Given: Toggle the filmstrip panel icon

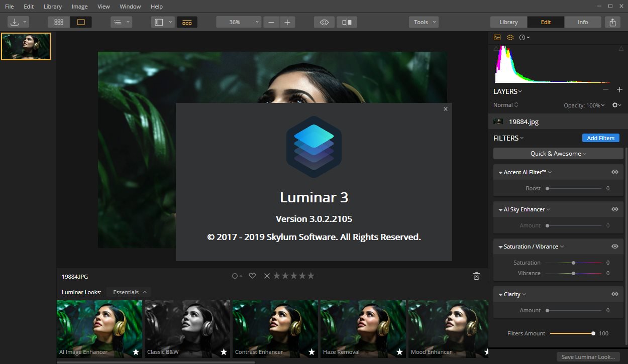Looking at the screenshot, I should (x=187, y=22).
